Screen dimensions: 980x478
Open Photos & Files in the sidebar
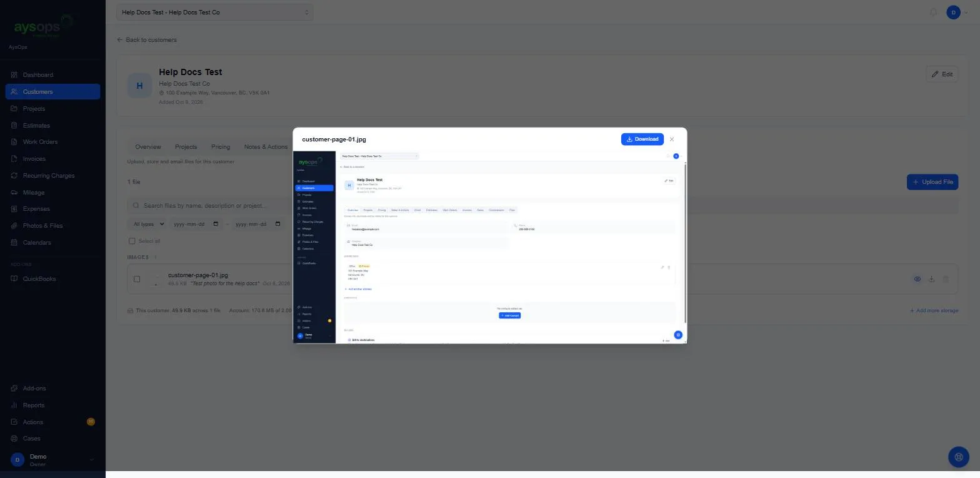[52, 226]
